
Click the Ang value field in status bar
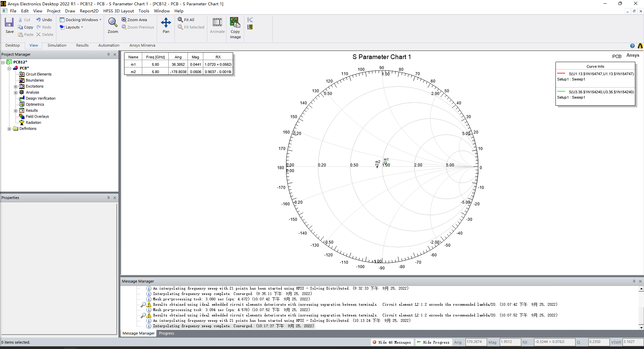pyautogui.click(x=476, y=342)
